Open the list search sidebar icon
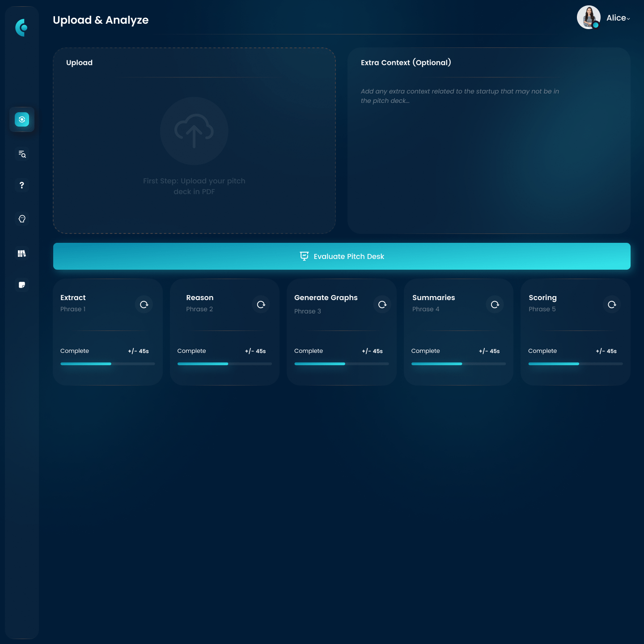Image resolution: width=644 pixels, height=644 pixels. (x=22, y=154)
